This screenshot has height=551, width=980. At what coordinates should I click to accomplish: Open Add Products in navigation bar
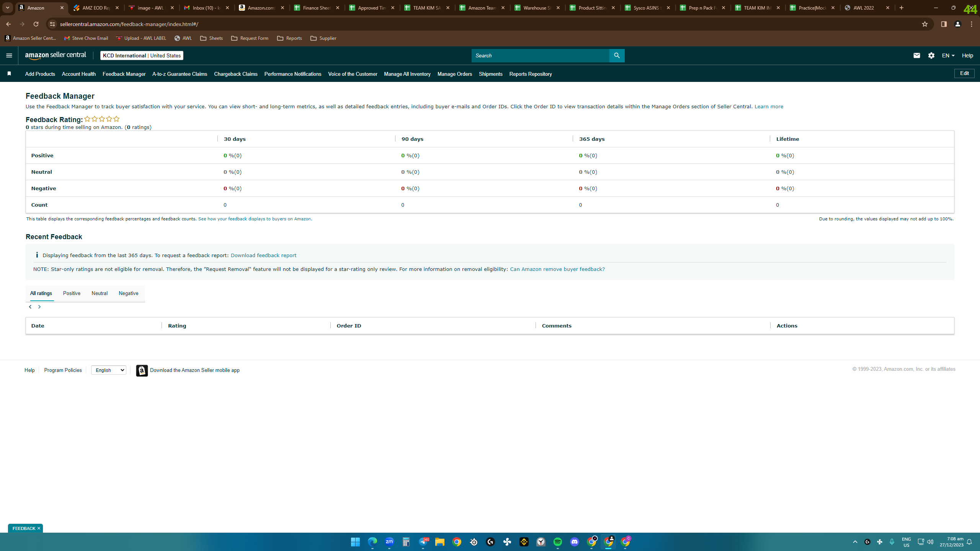[40, 74]
